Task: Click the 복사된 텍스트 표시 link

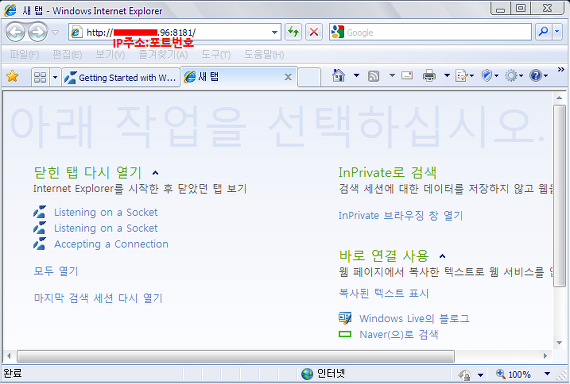Action: [x=384, y=293]
